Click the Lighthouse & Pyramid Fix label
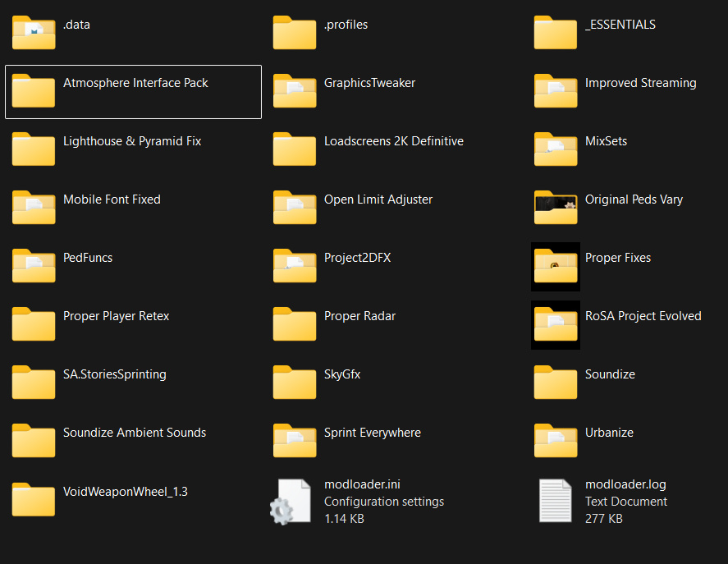Viewport: 728px width, 564px height. tap(132, 141)
